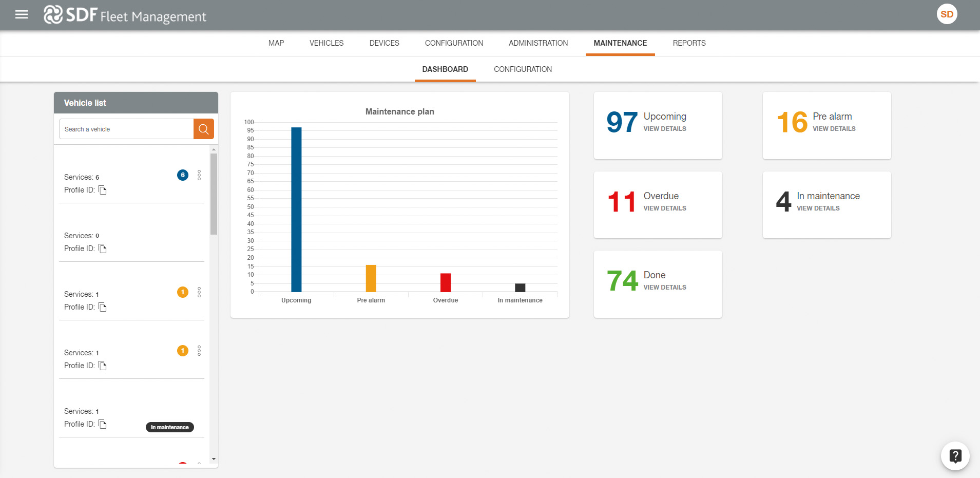Click the 'Services: 0' text
Screen dimensions: 980x478
click(82, 236)
